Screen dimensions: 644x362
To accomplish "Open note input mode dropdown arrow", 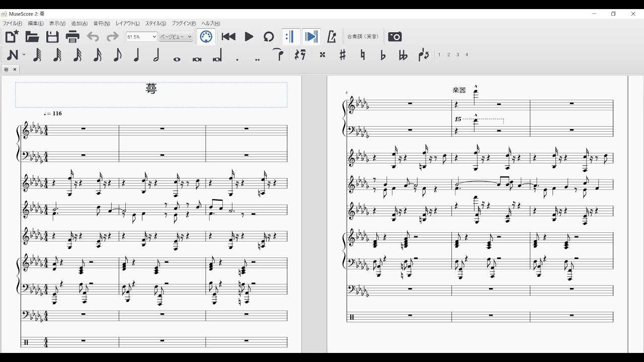I will (24, 55).
